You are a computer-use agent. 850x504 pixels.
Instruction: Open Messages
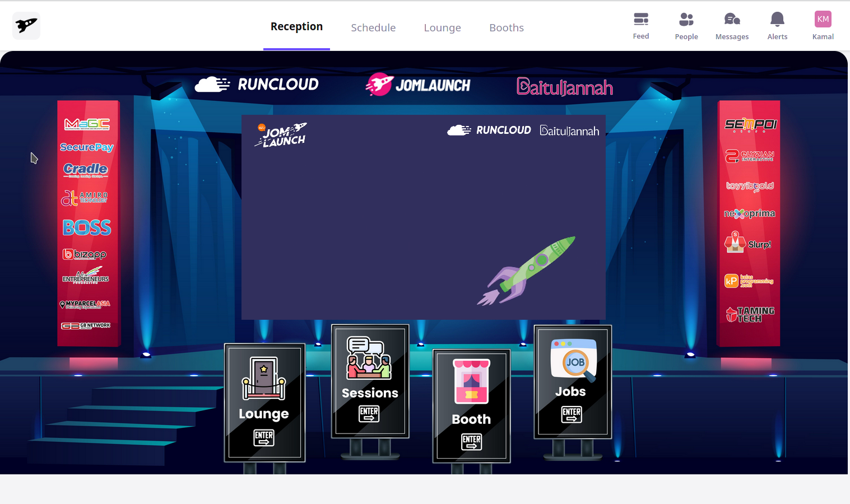click(732, 25)
